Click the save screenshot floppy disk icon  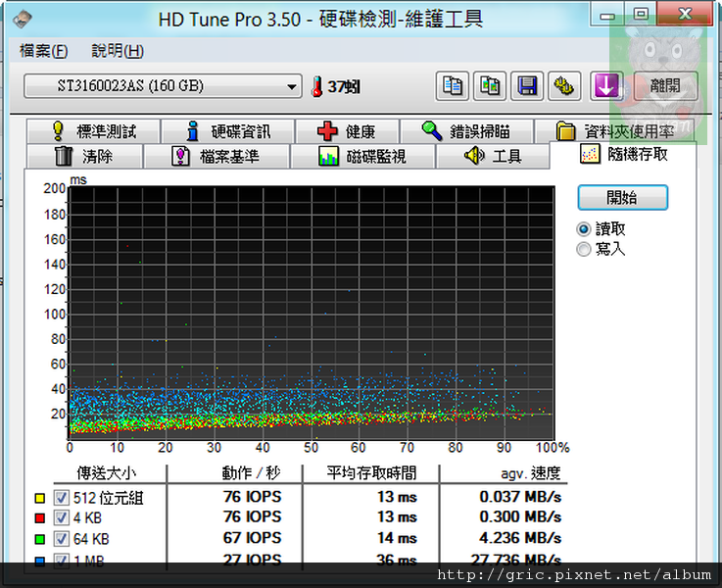527,86
